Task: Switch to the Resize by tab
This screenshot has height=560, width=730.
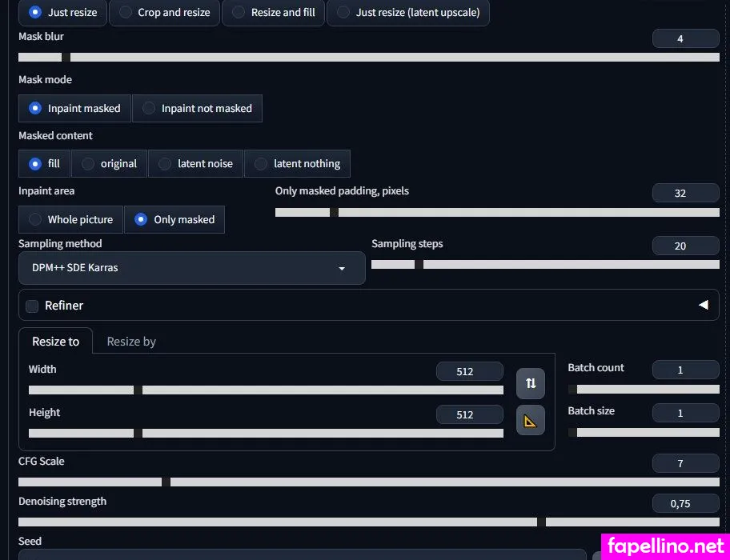Action: 131,342
